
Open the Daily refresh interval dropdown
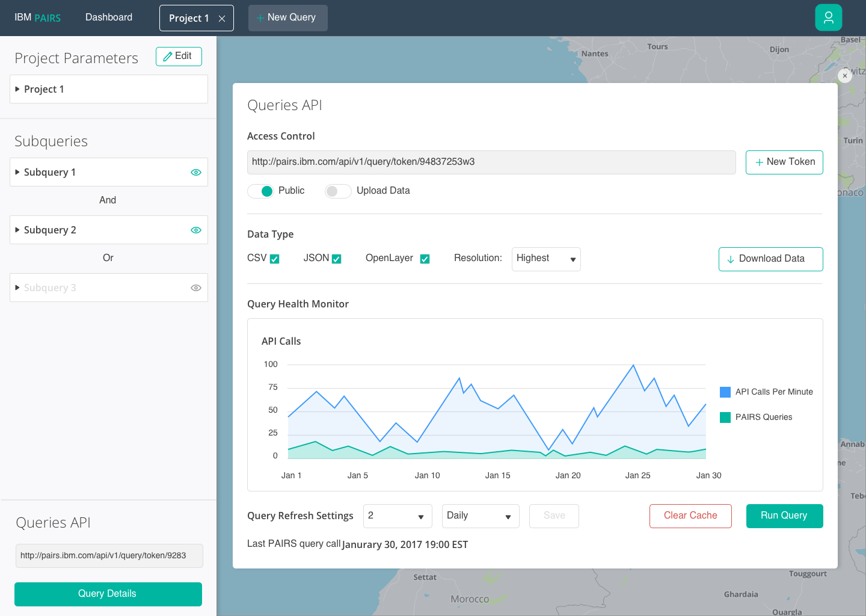click(480, 516)
